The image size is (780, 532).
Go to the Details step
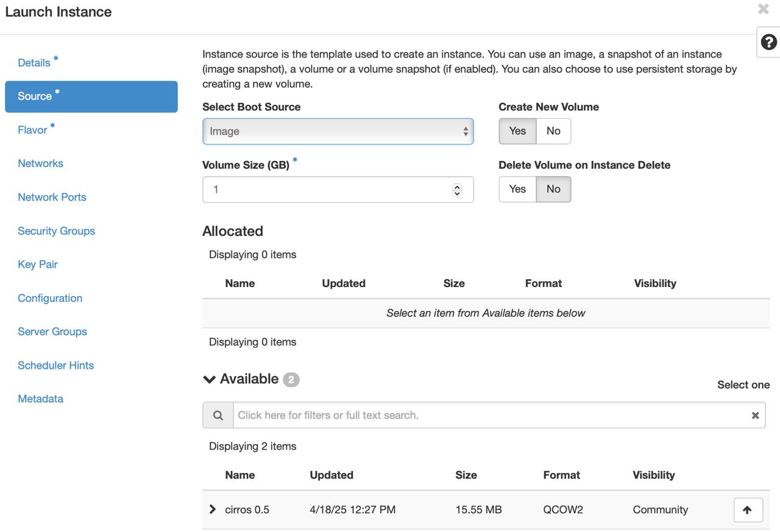[x=34, y=63]
